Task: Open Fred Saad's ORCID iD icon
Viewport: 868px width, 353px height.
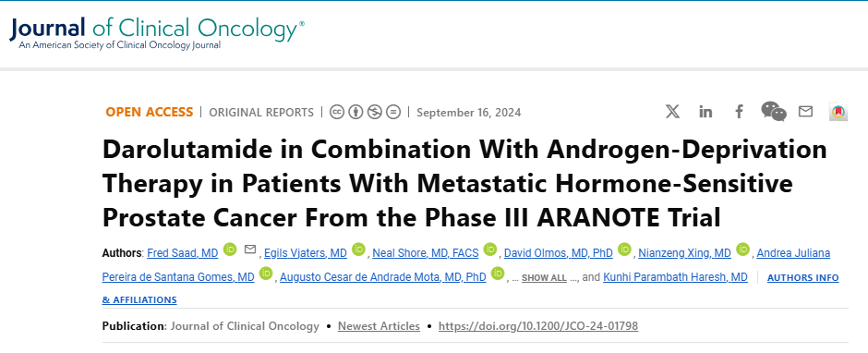Action: coord(230,250)
